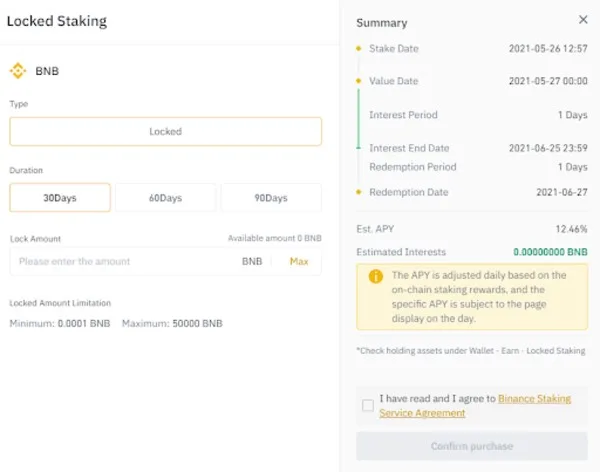
Task: Tick the staking agreement checkbox
Action: pyautogui.click(x=368, y=405)
